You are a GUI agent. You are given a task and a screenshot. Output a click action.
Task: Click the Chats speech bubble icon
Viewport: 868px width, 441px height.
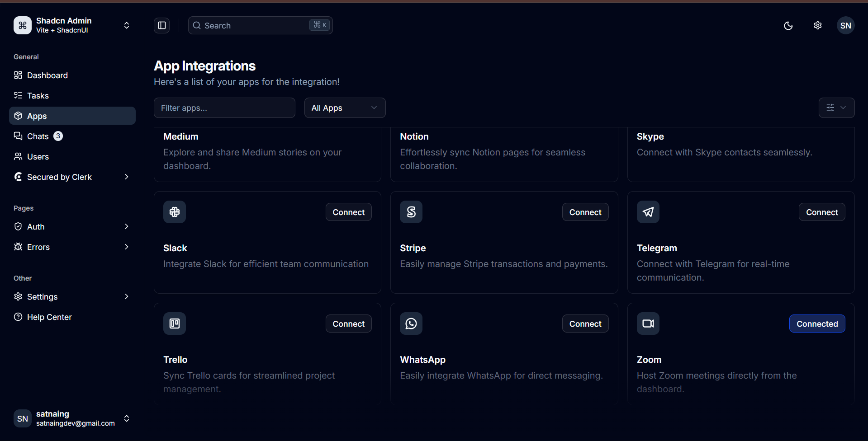click(x=18, y=136)
